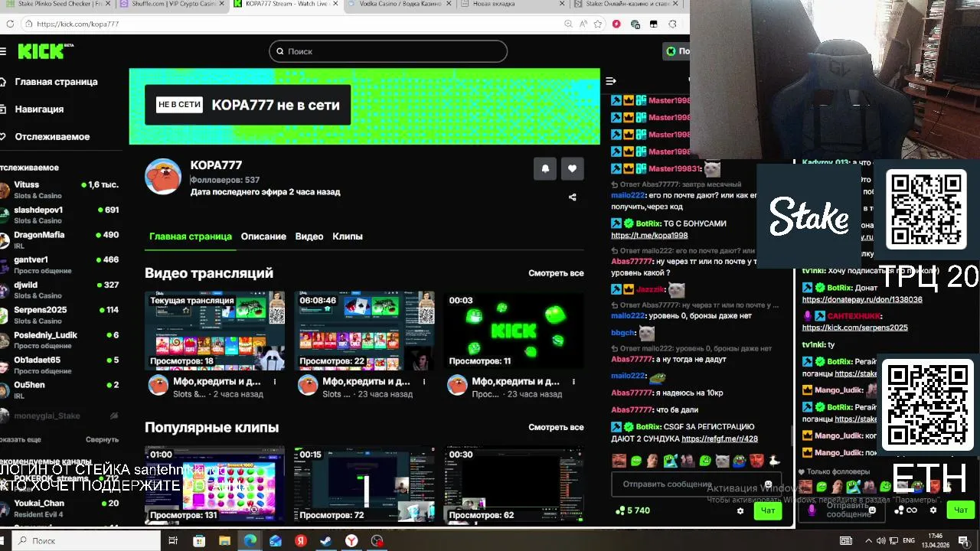Open Текущая трансляция video thumbnail

pyautogui.click(x=215, y=331)
